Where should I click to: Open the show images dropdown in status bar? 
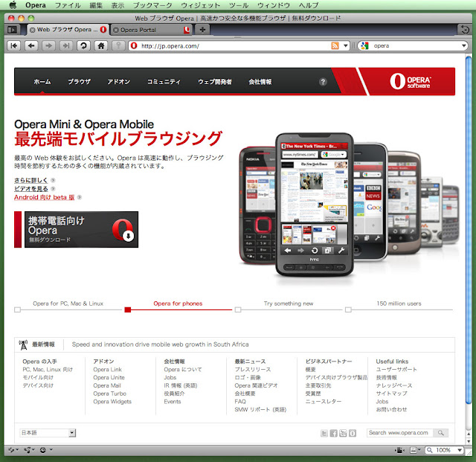[415, 450]
